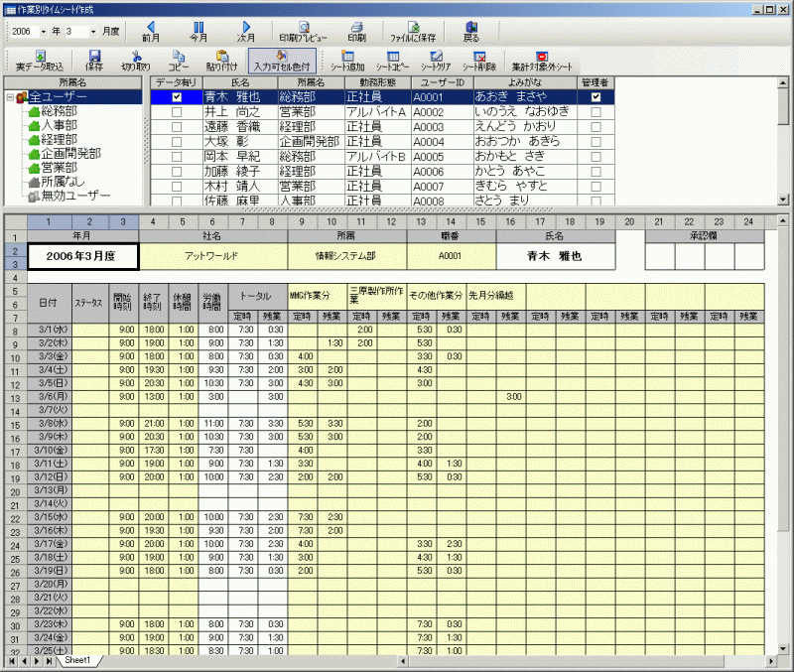The height and width of the screenshot is (672, 794).
Task: Toggle input cell coloring (入力可セル色付)
Action: coord(282,61)
